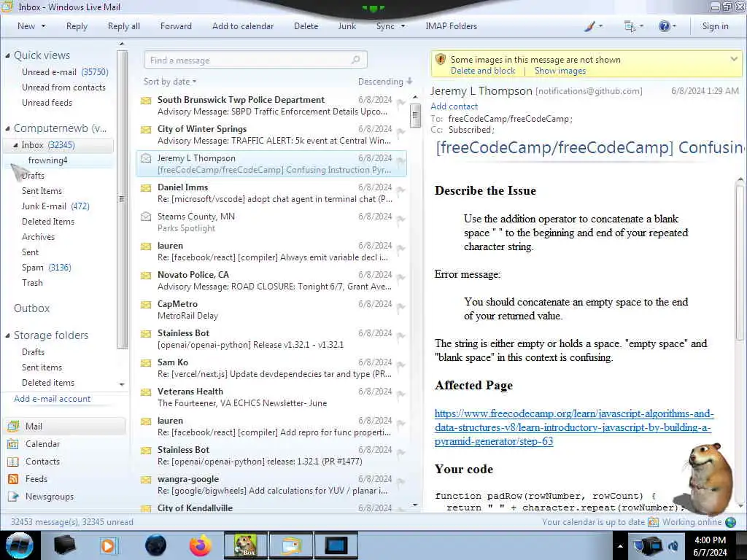Click the envelope icon of CapMetro message
Screen dimensions: 747x560
[146, 305]
